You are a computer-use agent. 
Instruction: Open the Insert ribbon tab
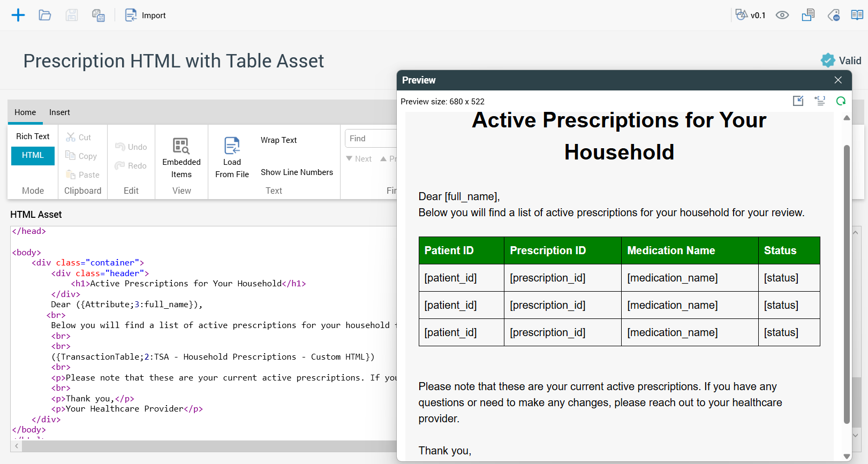coord(59,112)
